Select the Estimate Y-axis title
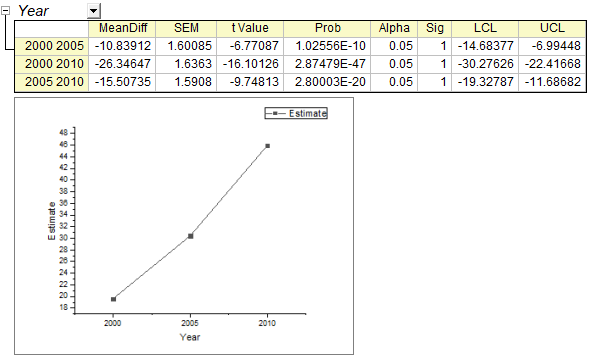590x360 pixels. tap(52, 221)
